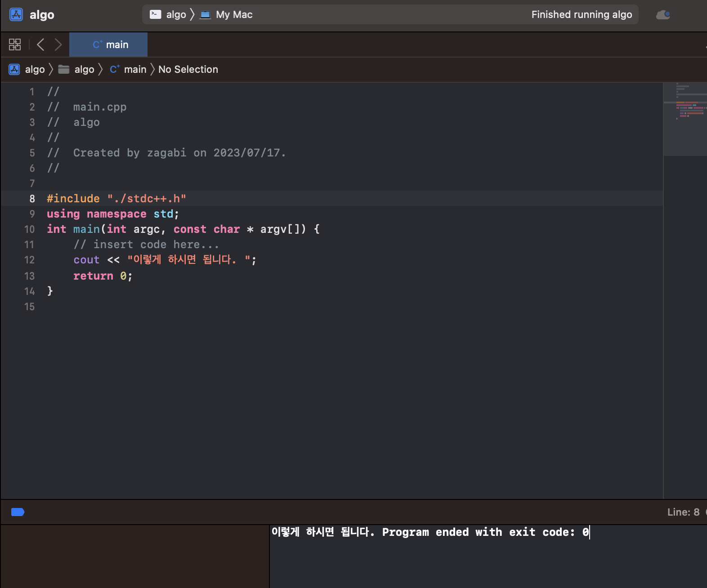Screen dimensions: 707x588
Task: Click the Xcode algo project icon in the title bar
Action: tap(16, 15)
